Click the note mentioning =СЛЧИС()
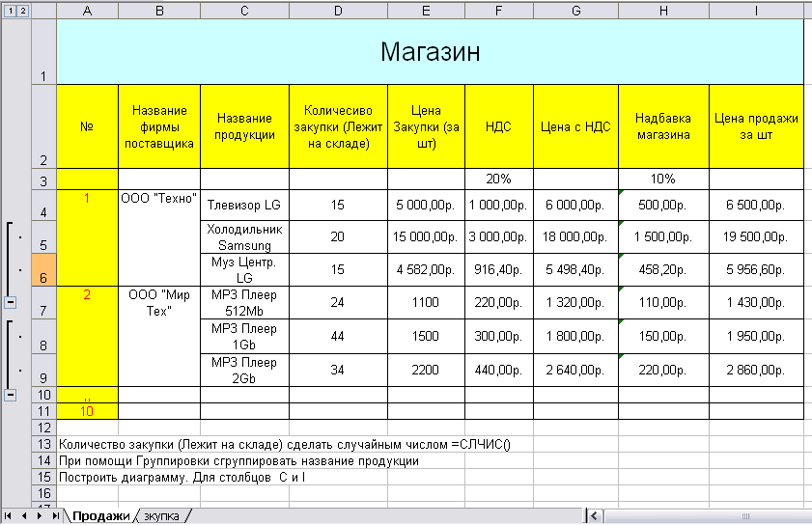Image resolution: width=812 pixels, height=525 pixels. coord(284,444)
